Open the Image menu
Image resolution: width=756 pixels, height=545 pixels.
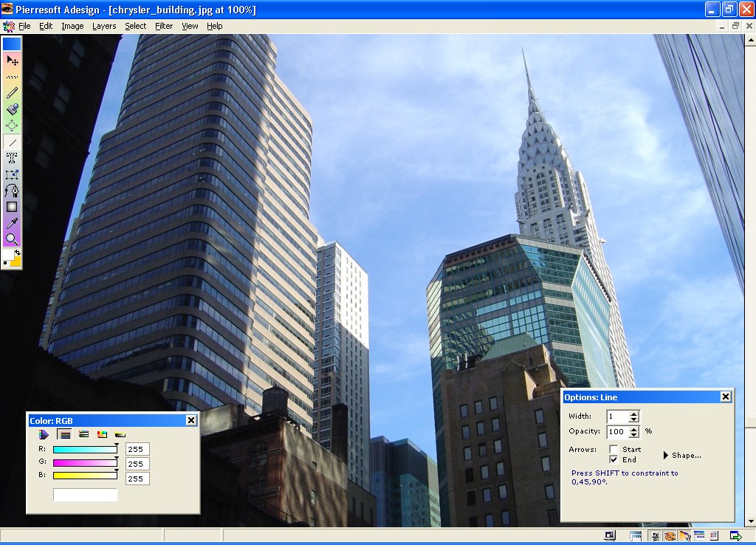click(x=72, y=26)
